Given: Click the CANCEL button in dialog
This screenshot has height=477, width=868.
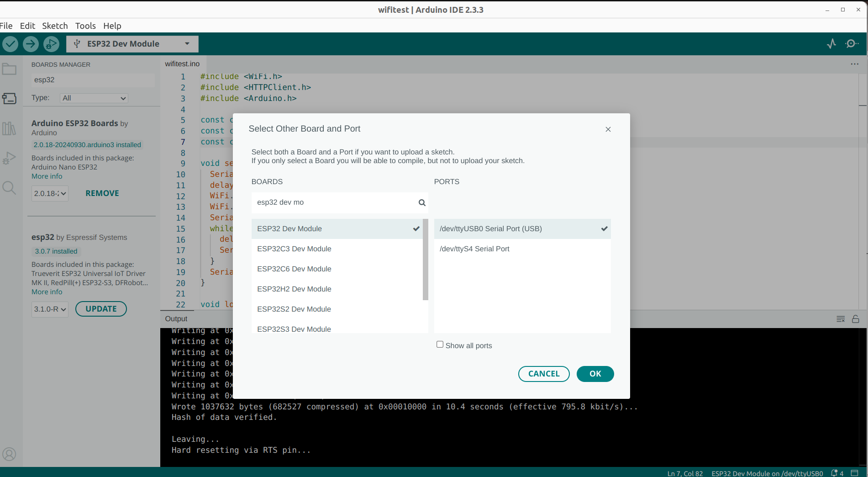Looking at the screenshot, I should point(544,374).
